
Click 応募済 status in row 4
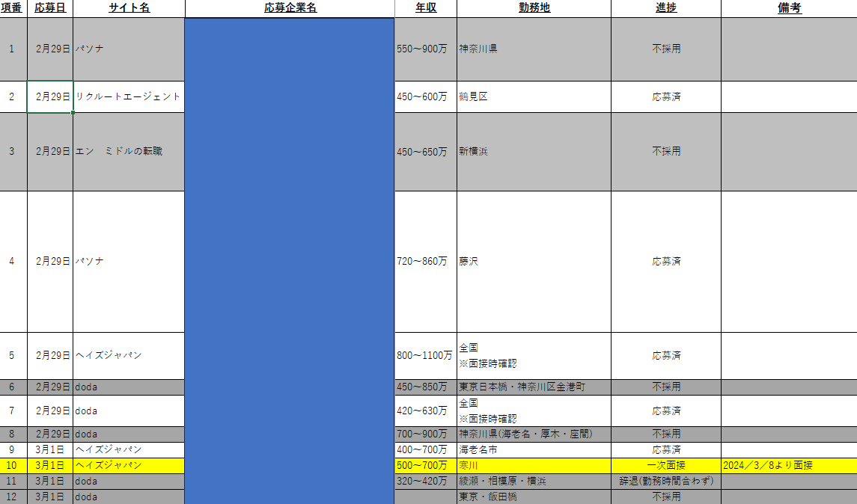(666, 262)
